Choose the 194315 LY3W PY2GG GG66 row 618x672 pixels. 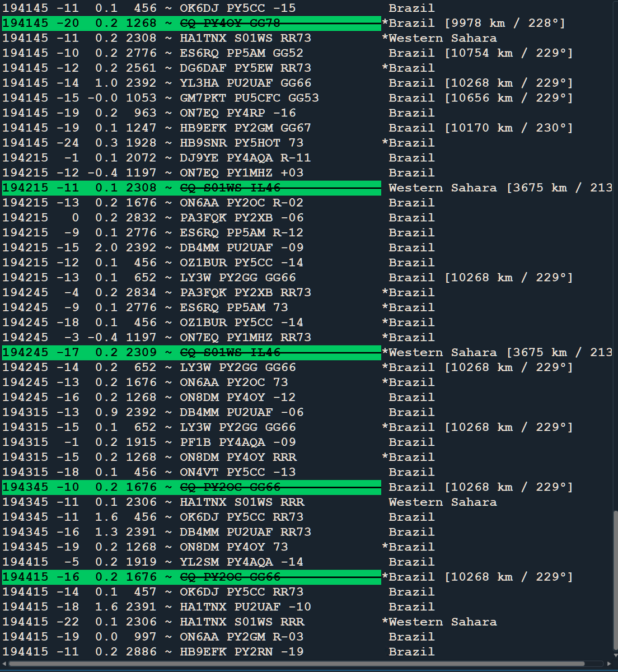(x=307, y=427)
